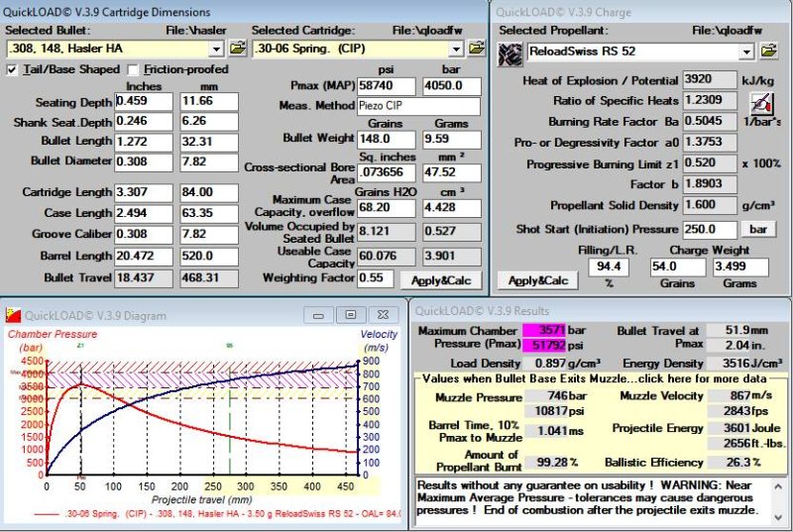This screenshot has height=532, width=793.
Task: Edit Bullet Weight grains field
Action: coord(387,140)
